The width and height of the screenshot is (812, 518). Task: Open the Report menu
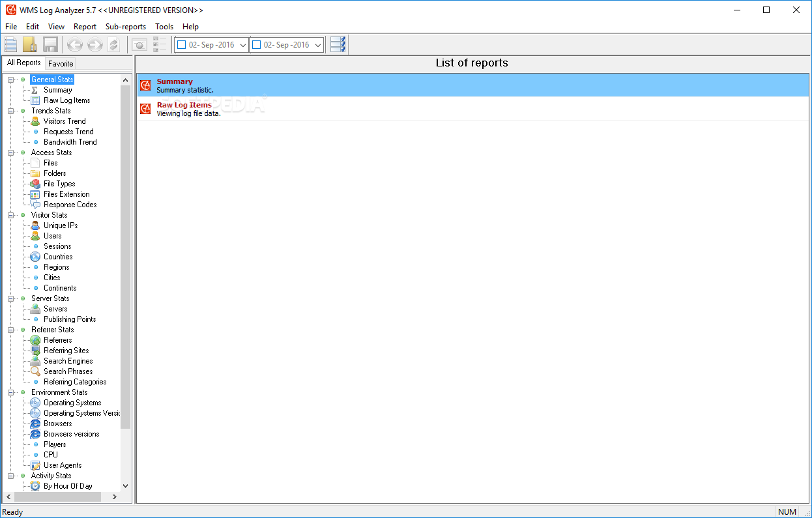click(85, 27)
